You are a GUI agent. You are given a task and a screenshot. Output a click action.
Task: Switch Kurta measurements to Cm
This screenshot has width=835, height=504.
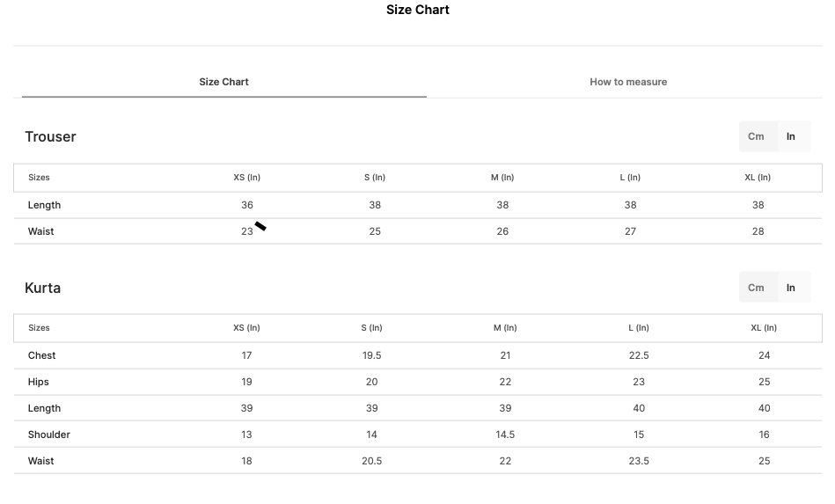point(756,288)
